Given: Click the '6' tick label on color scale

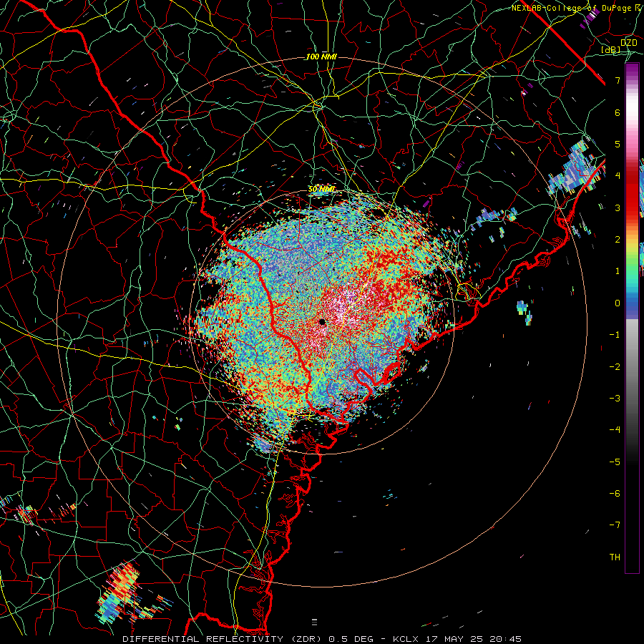Looking at the screenshot, I should pyautogui.click(x=618, y=112).
